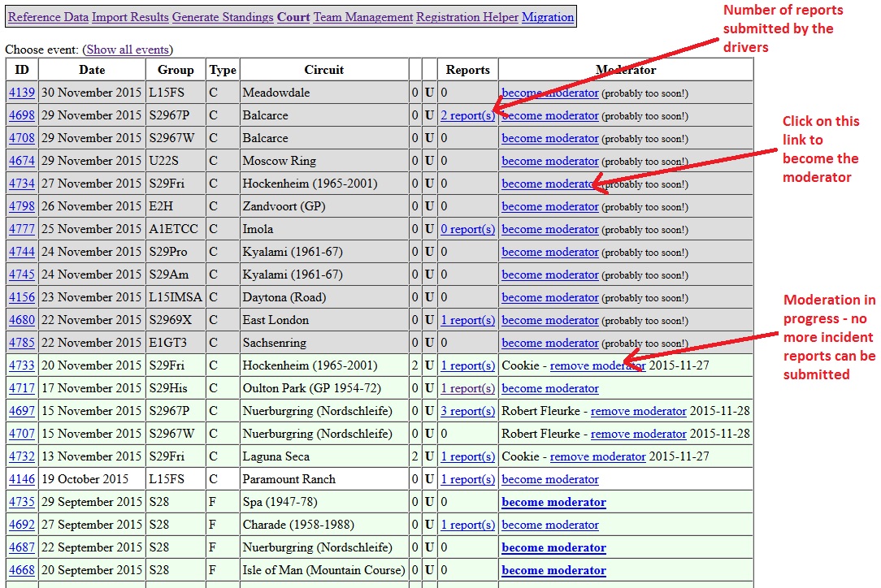This screenshot has height=588, width=881.
Task: Go to the Import Results page
Action: (x=130, y=17)
